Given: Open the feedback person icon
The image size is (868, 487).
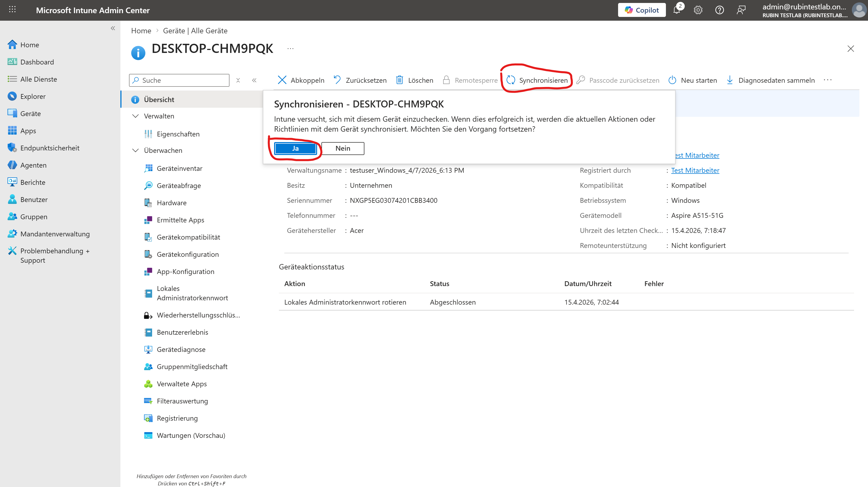Looking at the screenshot, I should point(741,10).
